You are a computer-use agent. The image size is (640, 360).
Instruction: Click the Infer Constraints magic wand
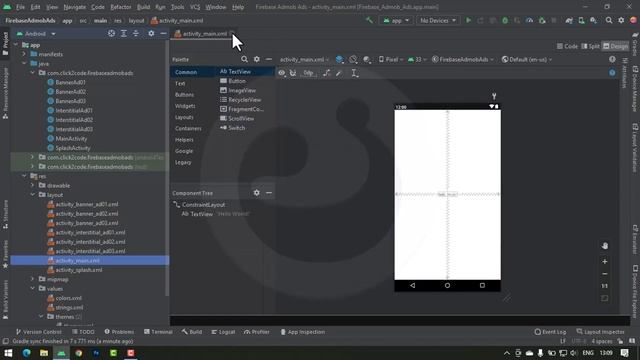click(x=338, y=73)
